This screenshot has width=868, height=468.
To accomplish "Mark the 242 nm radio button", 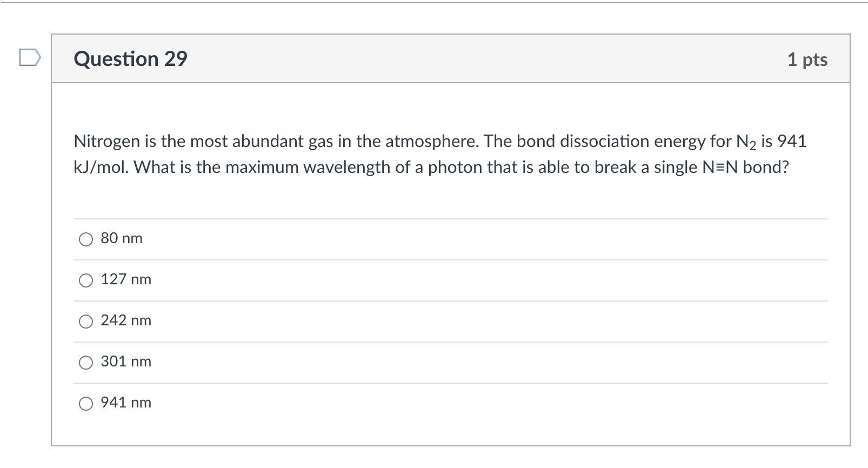I will (x=86, y=321).
